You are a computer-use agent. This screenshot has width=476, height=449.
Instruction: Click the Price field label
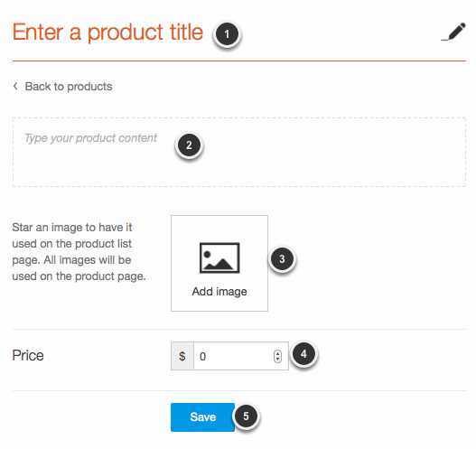(x=28, y=356)
